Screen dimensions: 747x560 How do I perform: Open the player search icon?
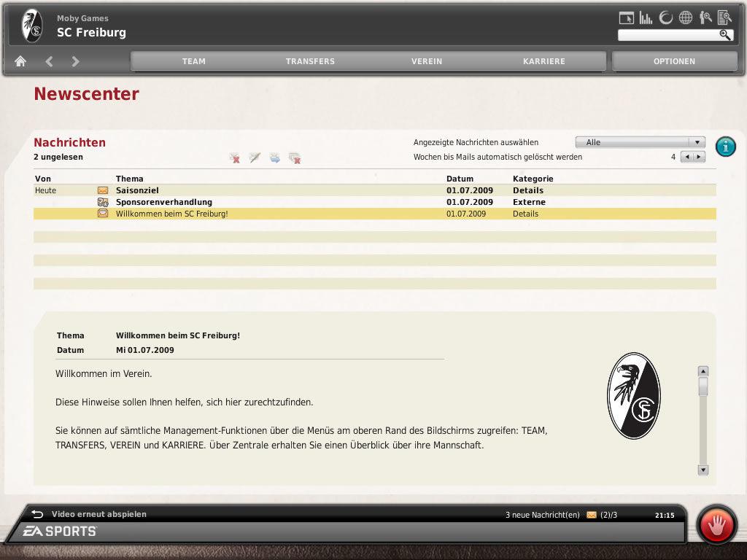coord(705,18)
